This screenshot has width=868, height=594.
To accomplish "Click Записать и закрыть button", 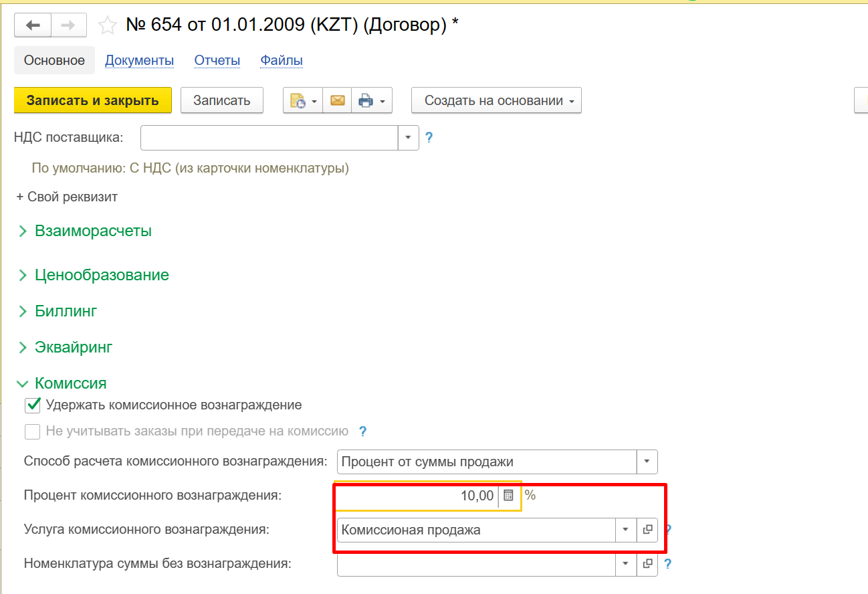I will click(93, 100).
